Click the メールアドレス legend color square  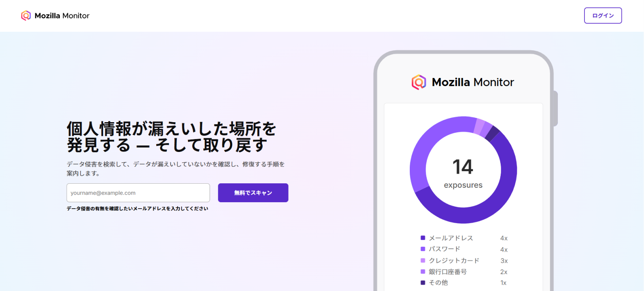click(423, 238)
